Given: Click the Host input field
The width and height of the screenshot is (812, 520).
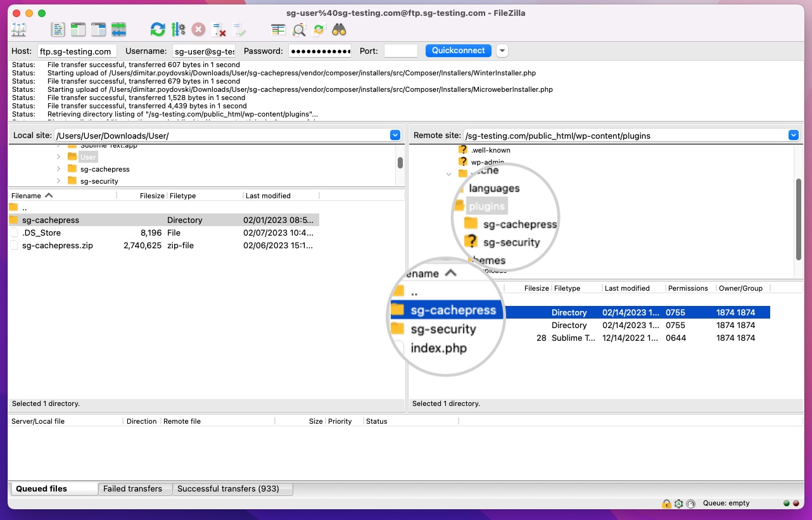Looking at the screenshot, I should pyautogui.click(x=77, y=51).
